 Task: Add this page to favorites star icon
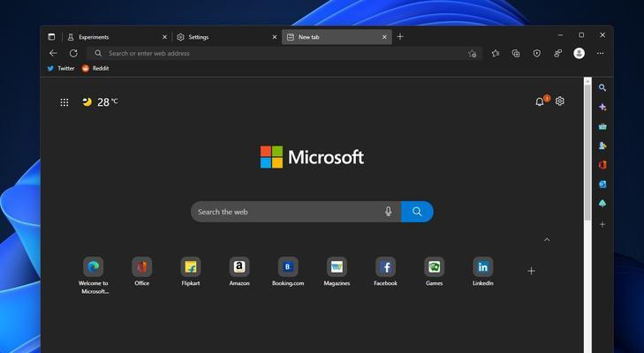[x=473, y=53]
